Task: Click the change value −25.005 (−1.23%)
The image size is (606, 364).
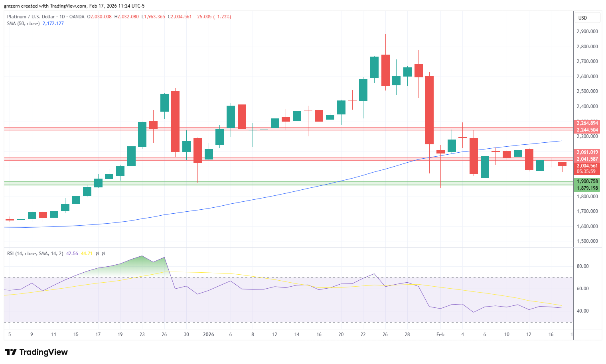Action: (213, 17)
